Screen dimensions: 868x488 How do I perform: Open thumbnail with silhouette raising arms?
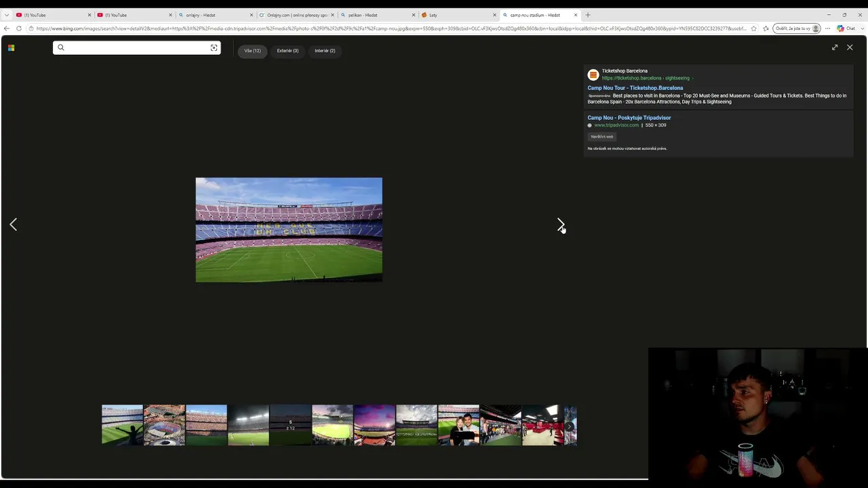point(122,425)
